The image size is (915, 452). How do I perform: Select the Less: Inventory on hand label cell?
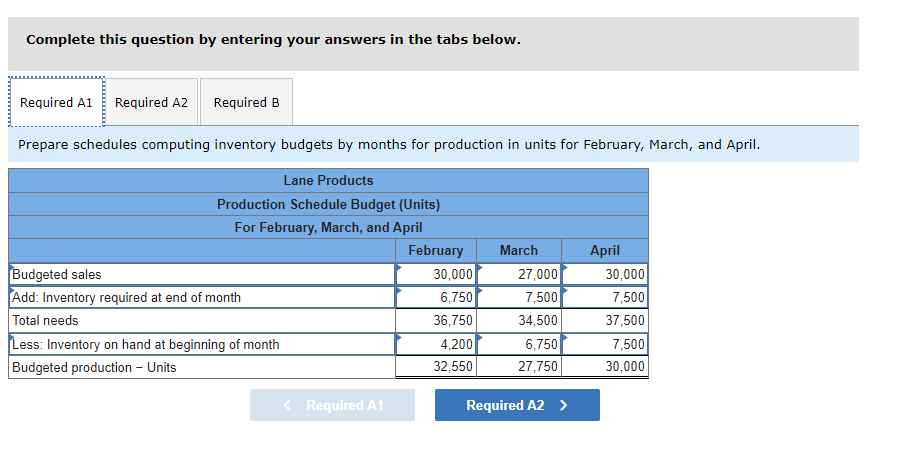[x=200, y=344]
